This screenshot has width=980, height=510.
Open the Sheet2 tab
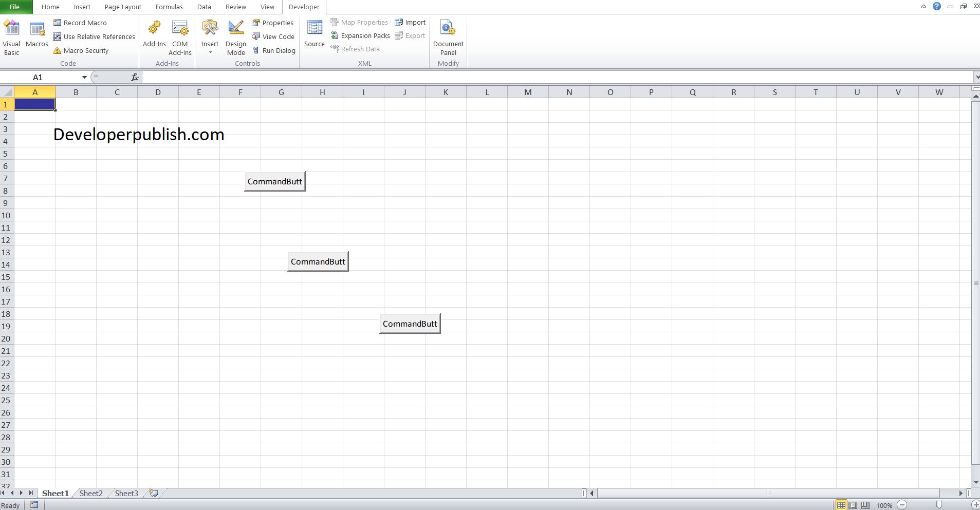[90, 493]
